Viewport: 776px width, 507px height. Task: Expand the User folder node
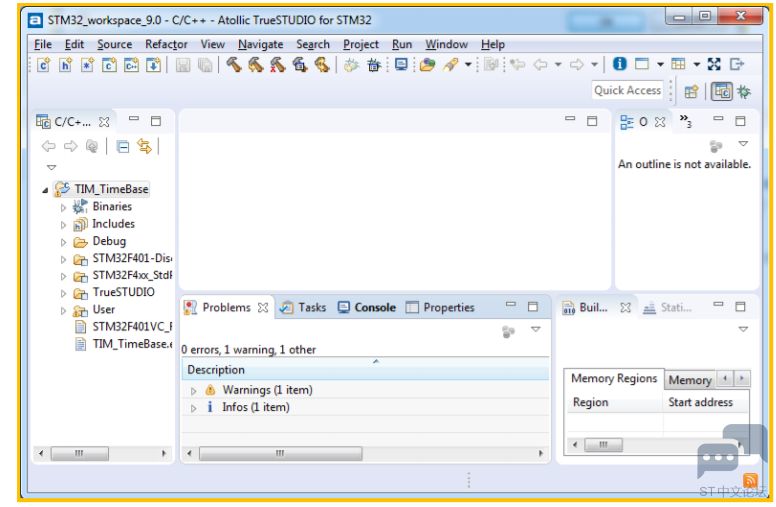(63, 310)
